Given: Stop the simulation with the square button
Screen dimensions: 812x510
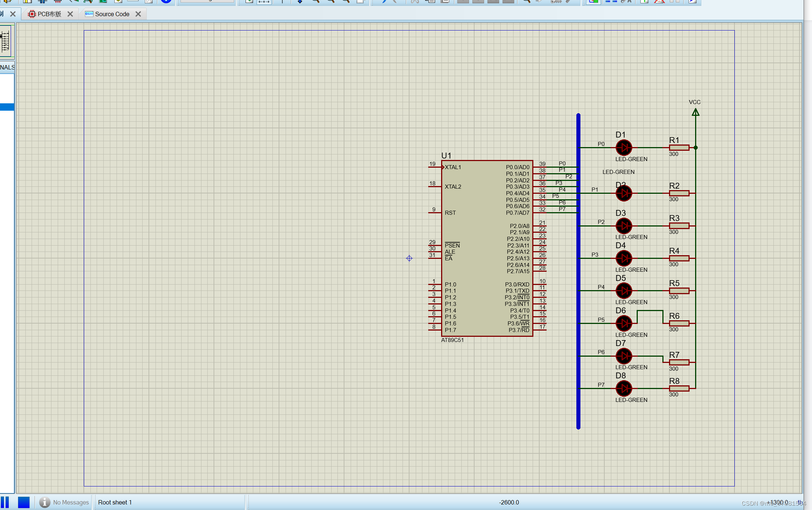Looking at the screenshot, I should tap(24, 502).
